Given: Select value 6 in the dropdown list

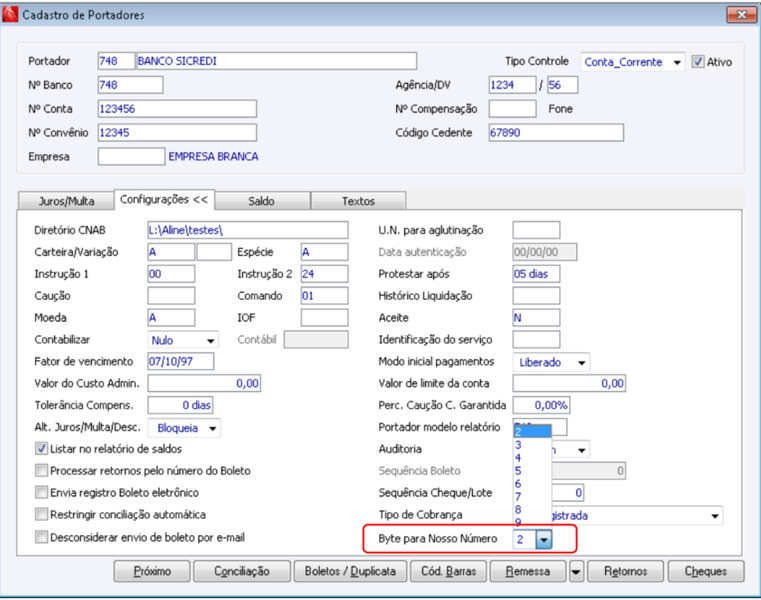Looking at the screenshot, I should pos(532,483).
